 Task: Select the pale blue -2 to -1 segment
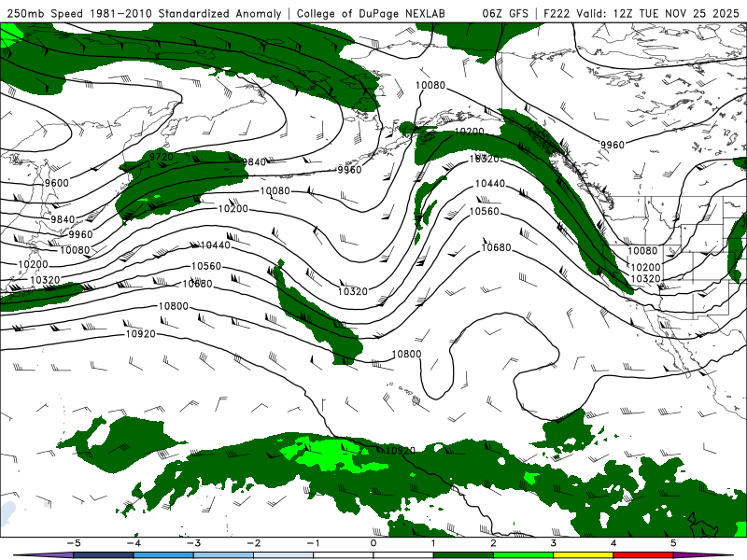[x=283, y=555]
